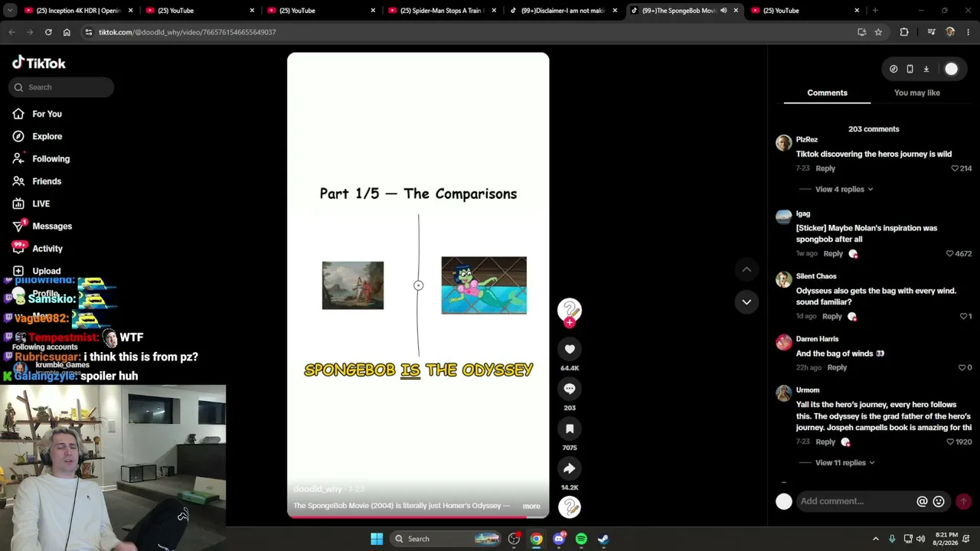Open the emoji picker in comment box
The height and width of the screenshot is (551, 980).
[939, 501]
